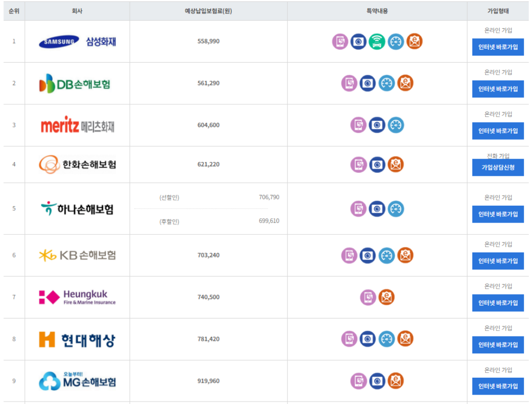
Task: Click 인터넷 바로가입 button for KB손해보험
Action: [x=498, y=261]
